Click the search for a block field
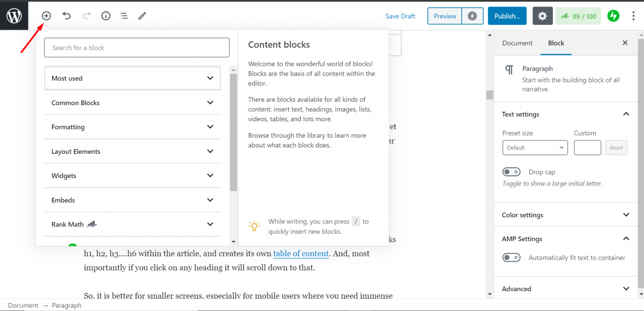 click(136, 47)
